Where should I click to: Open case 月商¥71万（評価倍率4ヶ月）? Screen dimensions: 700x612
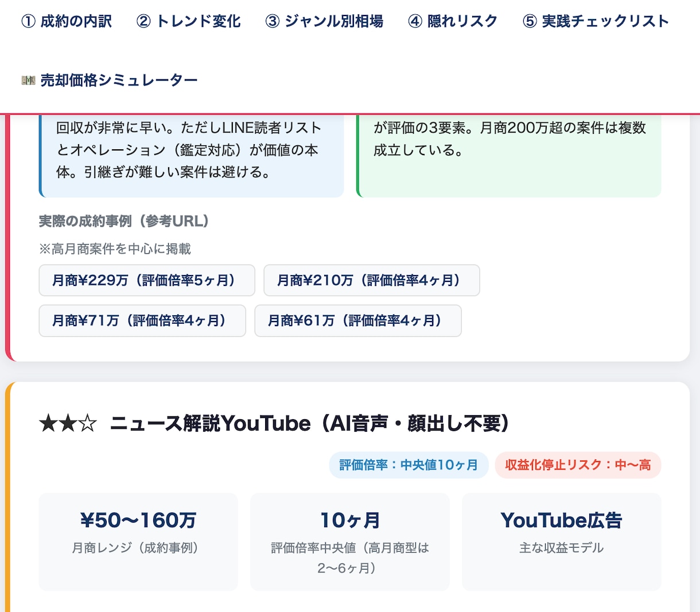(x=142, y=320)
